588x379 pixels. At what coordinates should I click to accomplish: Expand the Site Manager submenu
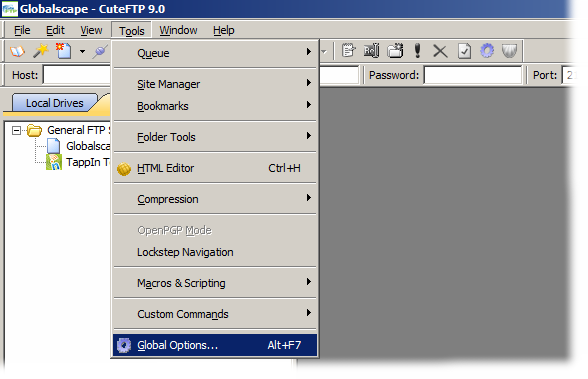tap(215, 84)
